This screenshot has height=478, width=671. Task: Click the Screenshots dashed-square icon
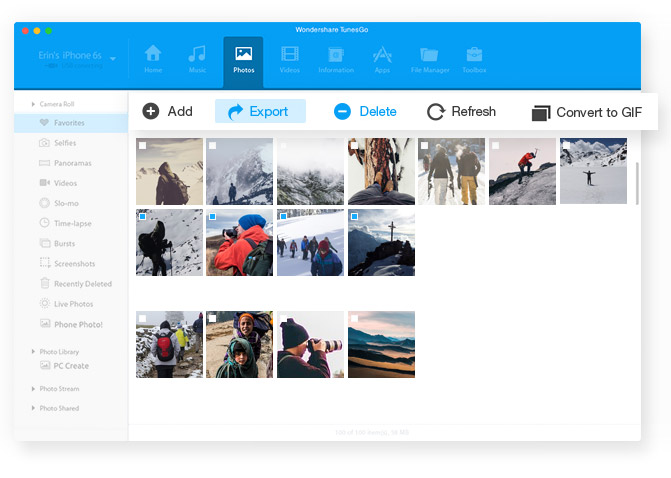click(x=45, y=263)
